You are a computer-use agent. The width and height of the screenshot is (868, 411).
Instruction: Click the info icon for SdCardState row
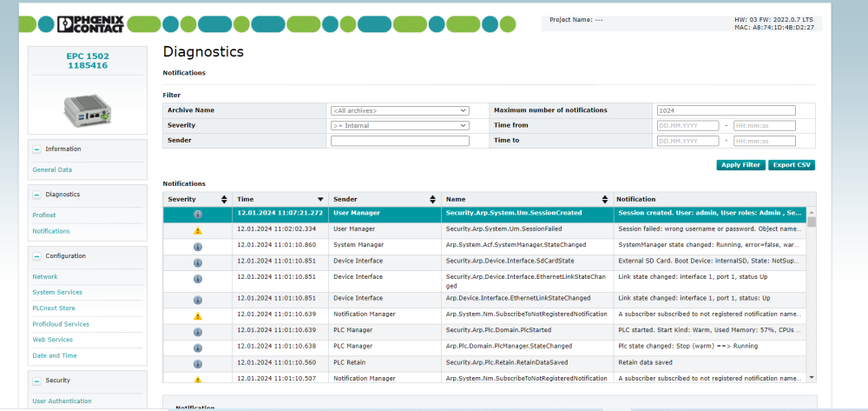198,261
